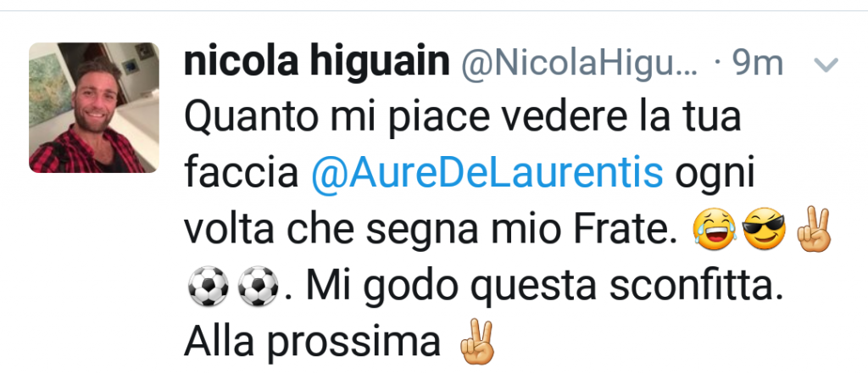Open the @NicolaHigu… handle link
Screen dimensions: 868x374
point(580,64)
